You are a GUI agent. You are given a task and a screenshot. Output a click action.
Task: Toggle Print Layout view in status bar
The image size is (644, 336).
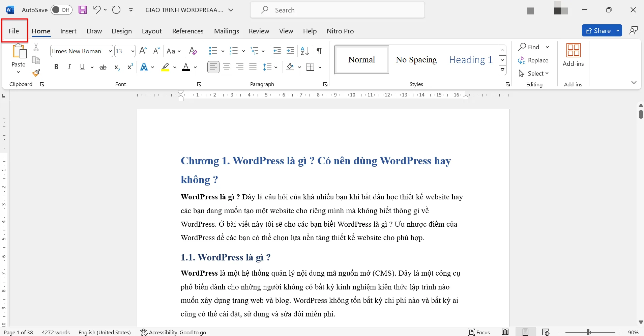click(525, 332)
